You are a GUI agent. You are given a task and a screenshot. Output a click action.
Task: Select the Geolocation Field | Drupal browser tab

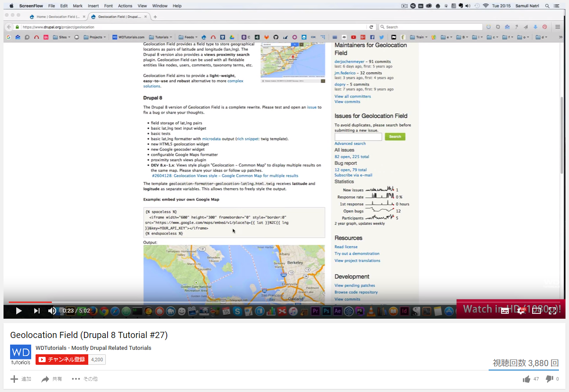click(x=119, y=17)
